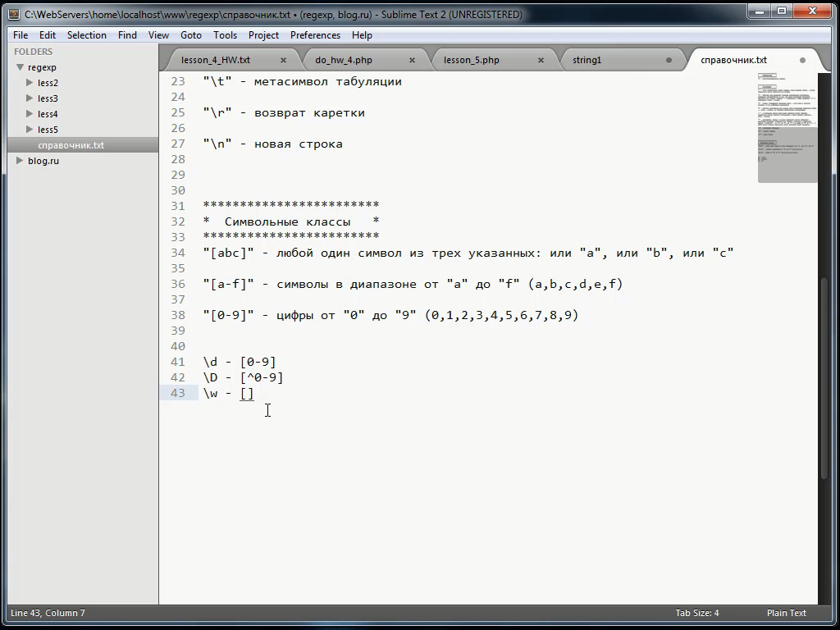The height and width of the screenshot is (630, 840).
Task: Open the Plain Text syntax selector
Action: [x=786, y=613]
